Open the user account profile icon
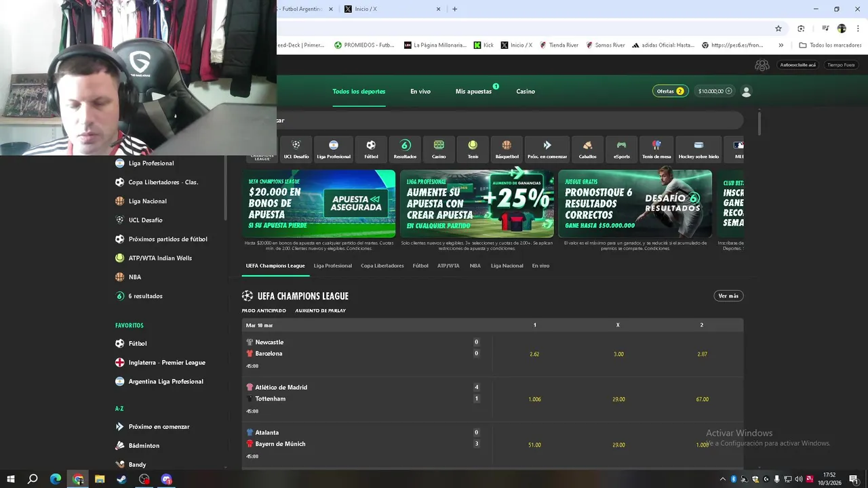Viewport: 868px width, 488px height. coord(747,91)
